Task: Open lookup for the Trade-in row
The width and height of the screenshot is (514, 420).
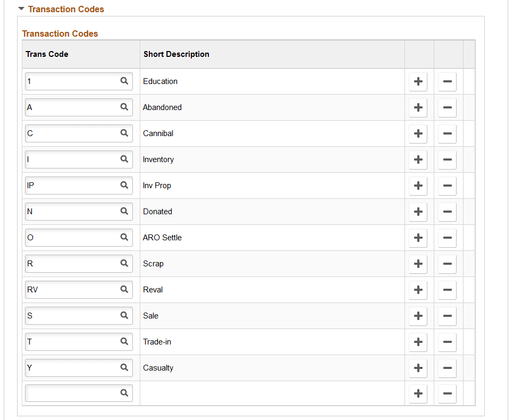Action: tap(123, 341)
